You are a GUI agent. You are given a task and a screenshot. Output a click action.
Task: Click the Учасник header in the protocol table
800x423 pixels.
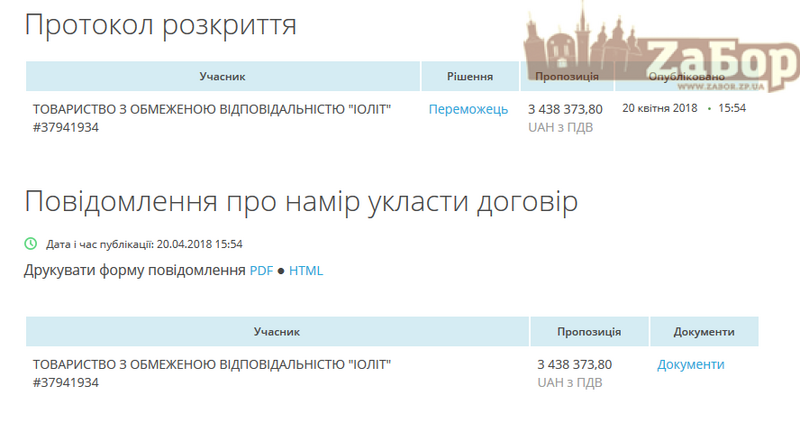coord(222,76)
